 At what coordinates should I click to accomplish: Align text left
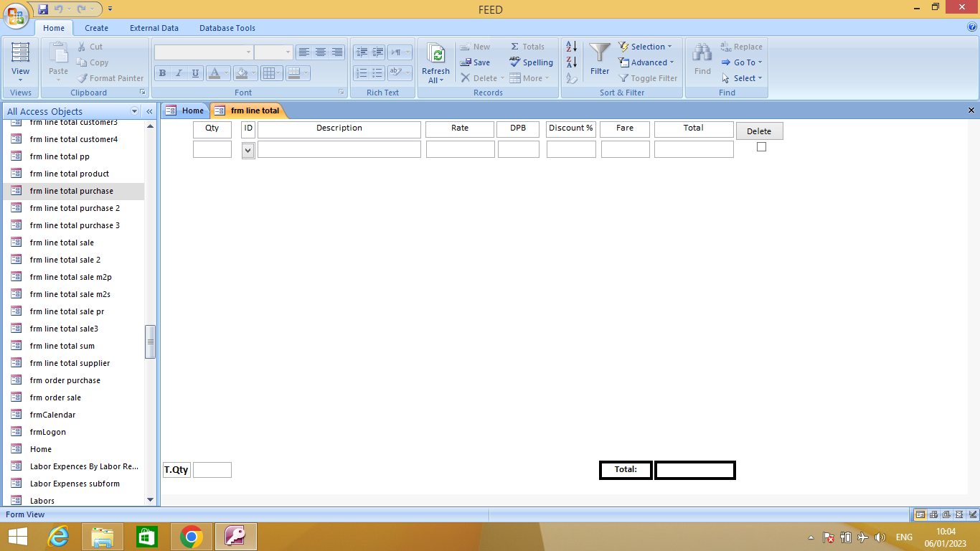pyautogui.click(x=304, y=52)
